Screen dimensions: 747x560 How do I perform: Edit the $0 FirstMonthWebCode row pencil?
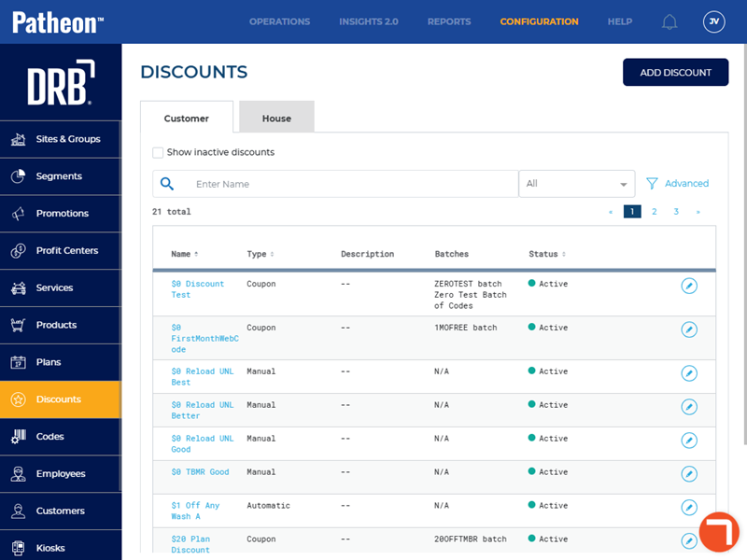(689, 329)
